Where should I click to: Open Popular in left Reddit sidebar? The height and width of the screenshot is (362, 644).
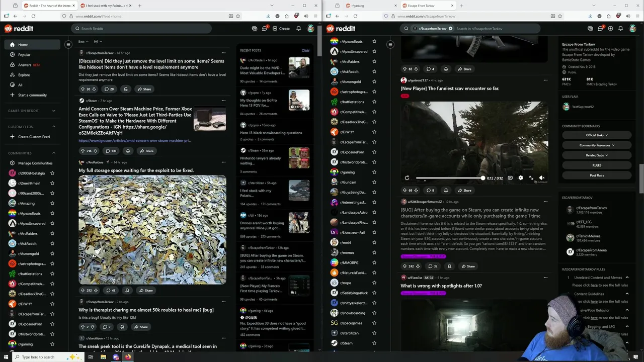pyautogui.click(x=33, y=55)
